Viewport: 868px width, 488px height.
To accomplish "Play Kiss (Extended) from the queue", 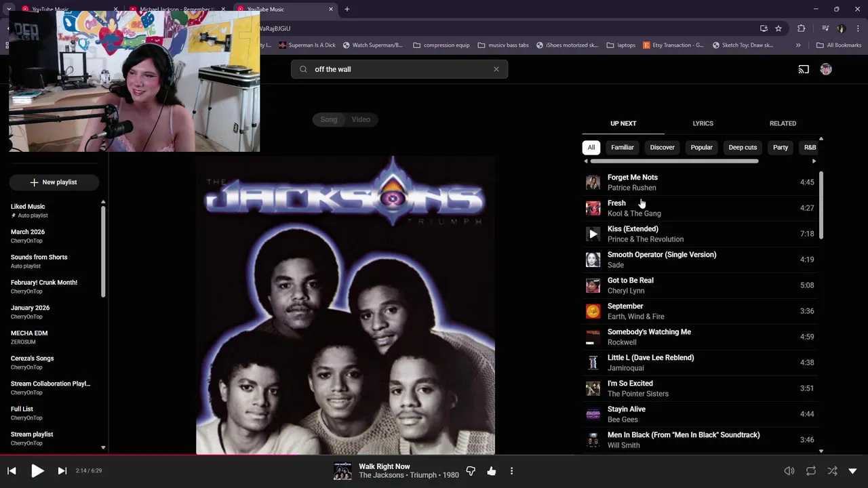I will tap(593, 234).
